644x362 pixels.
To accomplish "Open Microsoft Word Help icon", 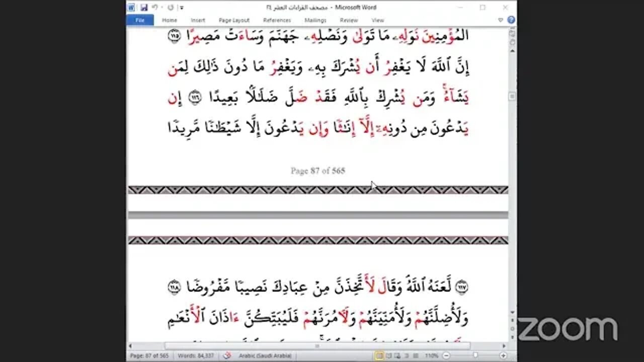I will pyautogui.click(x=511, y=20).
